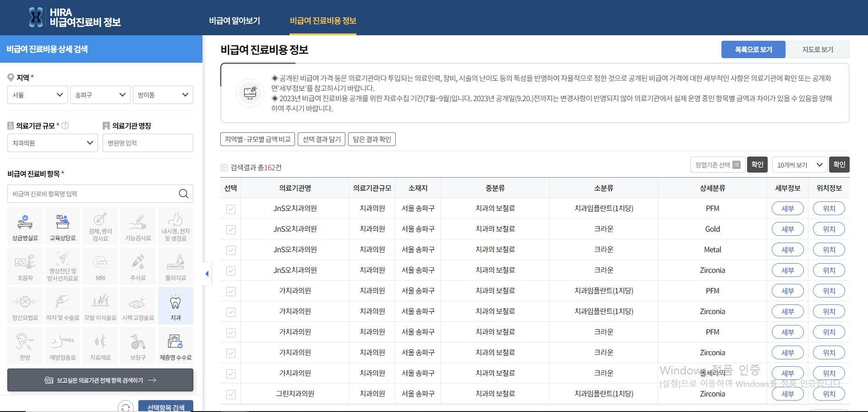Uncheck the 가치과의원 Zirconia crown row
Viewport: 868px width, 412px height.
[230, 352]
